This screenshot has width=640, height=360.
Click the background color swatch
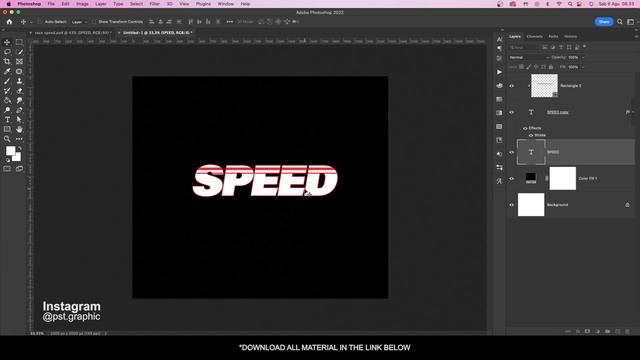[x=17, y=157]
